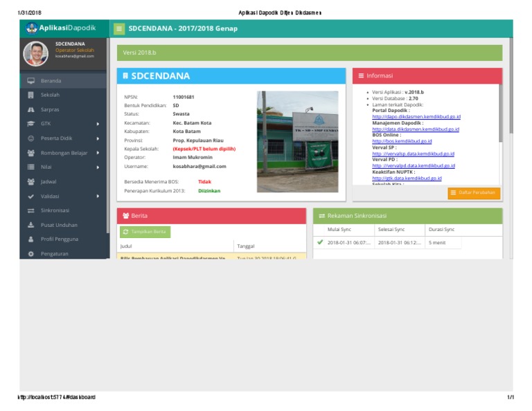Click the Selesai Sync column header

400,230
